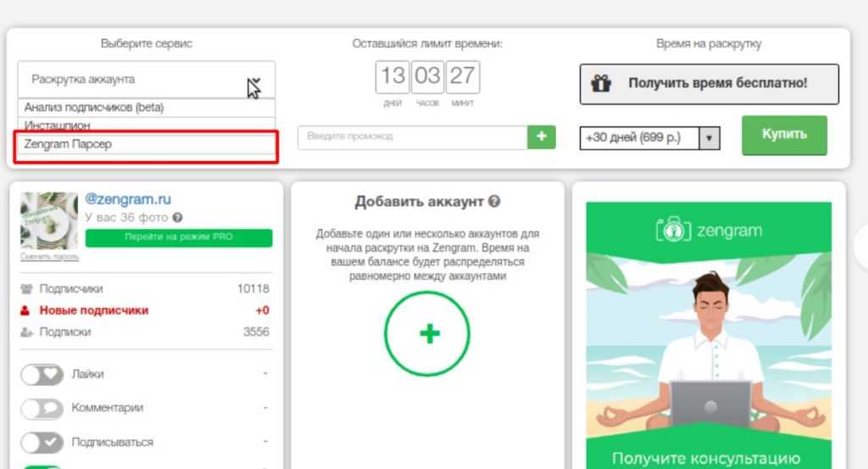Click the 'Подписки' count 3556

pos(256,332)
